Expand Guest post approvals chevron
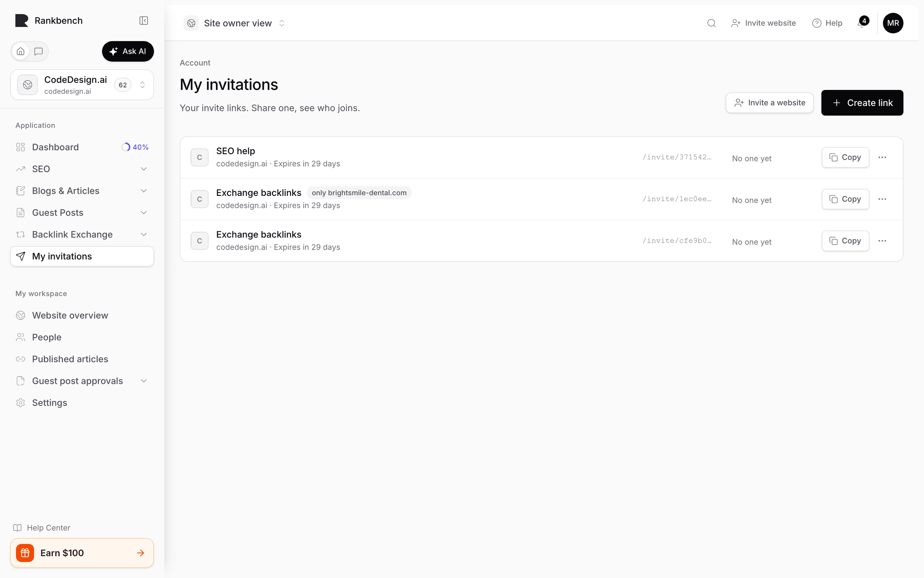Image resolution: width=924 pixels, height=578 pixels. (x=144, y=381)
